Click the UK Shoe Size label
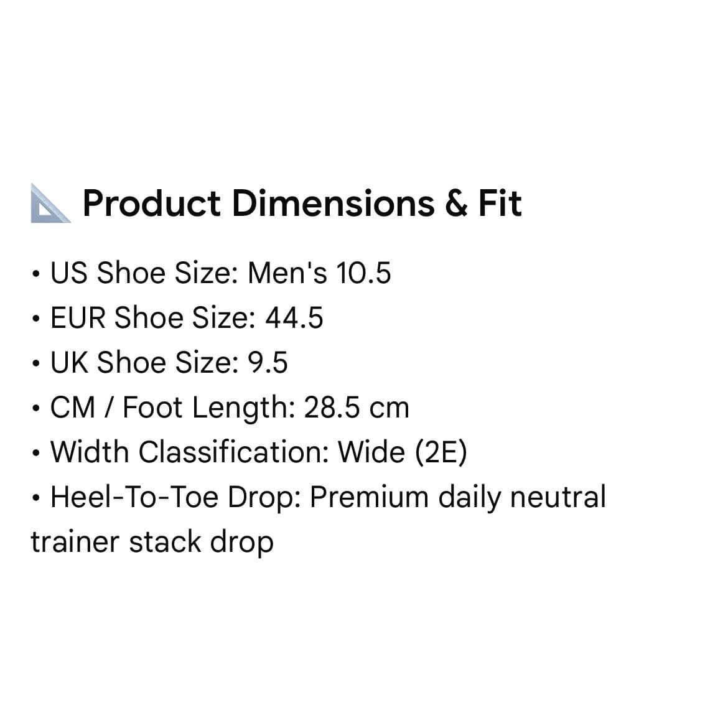 click(144, 362)
